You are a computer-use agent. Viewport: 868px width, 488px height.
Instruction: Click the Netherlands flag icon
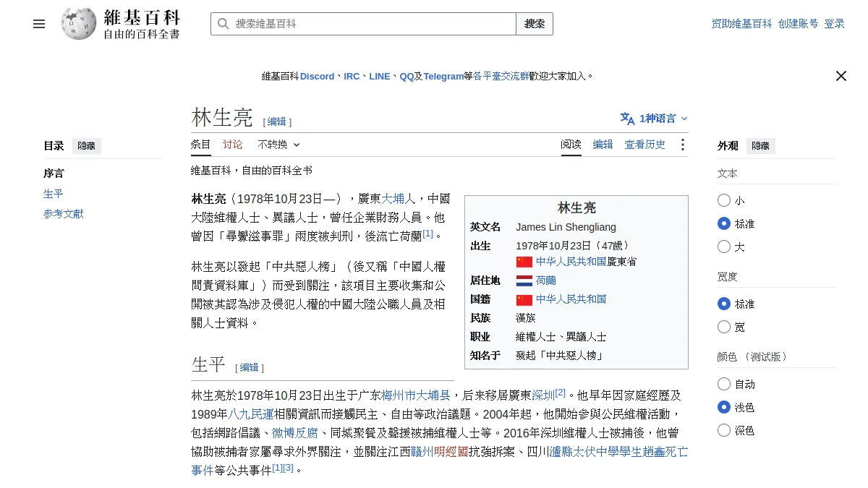[524, 281]
